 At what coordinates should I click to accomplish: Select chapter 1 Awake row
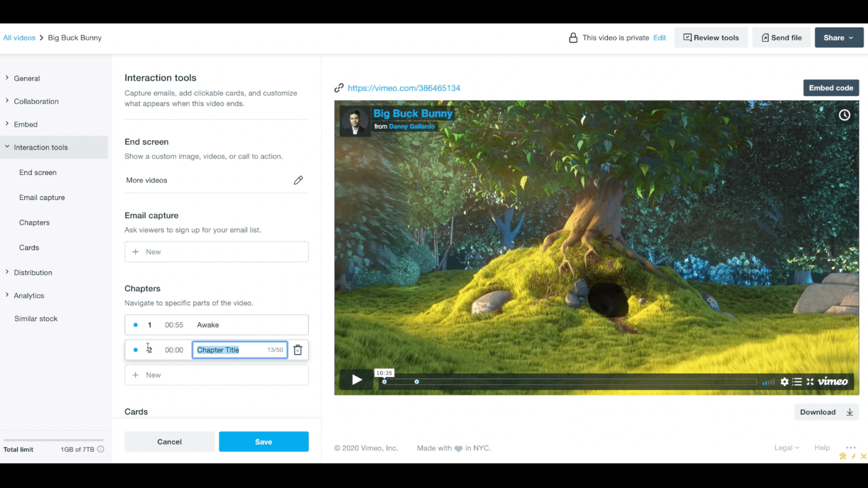tap(217, 325)
